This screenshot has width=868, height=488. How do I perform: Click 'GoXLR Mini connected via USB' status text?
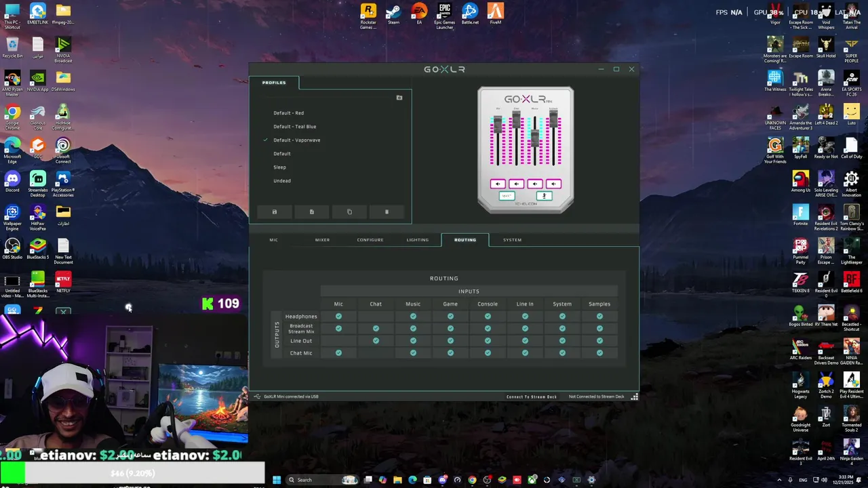click(x=291, y=396)
